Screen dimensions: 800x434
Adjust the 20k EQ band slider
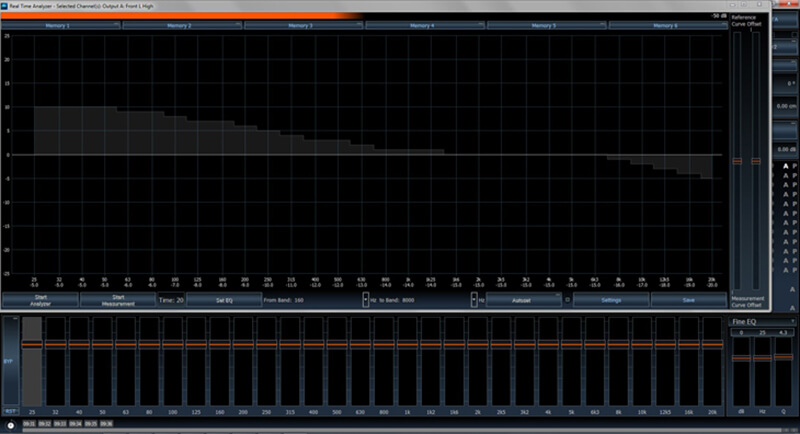[712, 345]
